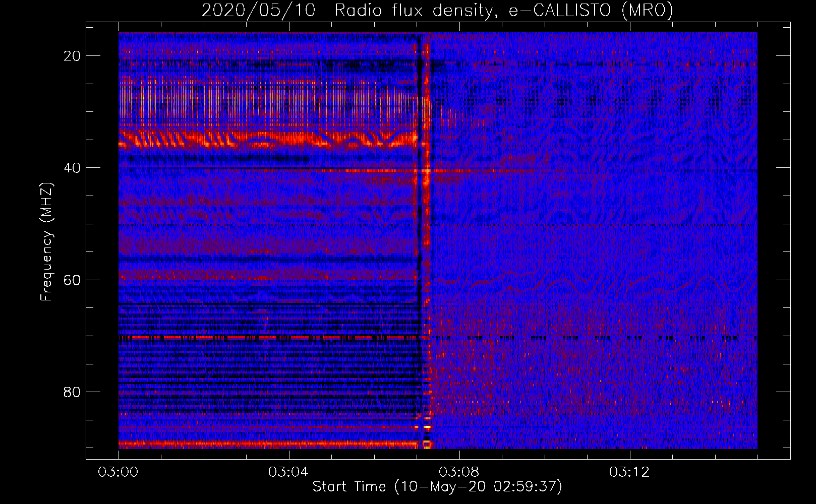This screenshot has height=504, width=816.
Task: Click the 03:00 time tick label
Action: pyautogui.click(x=119, y=472)
